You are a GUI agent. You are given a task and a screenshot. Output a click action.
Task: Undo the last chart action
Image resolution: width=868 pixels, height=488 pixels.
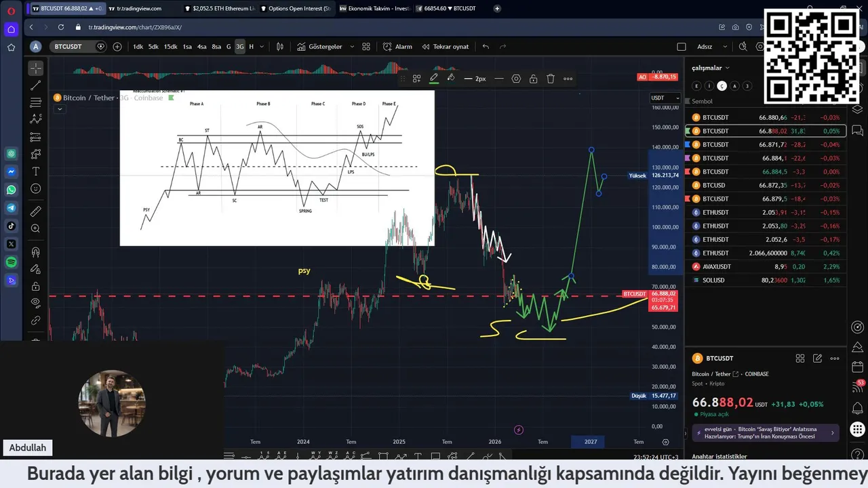(486, 47)
